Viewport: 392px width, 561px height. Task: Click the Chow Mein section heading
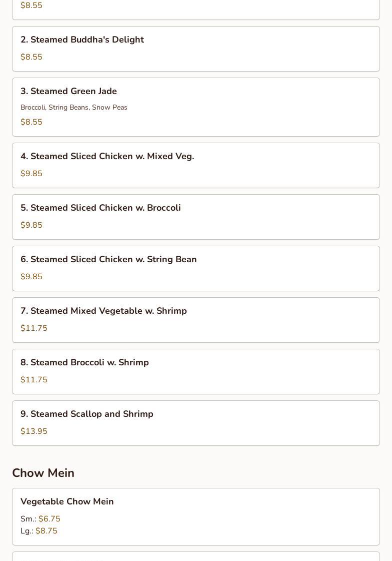click(43, 473)
